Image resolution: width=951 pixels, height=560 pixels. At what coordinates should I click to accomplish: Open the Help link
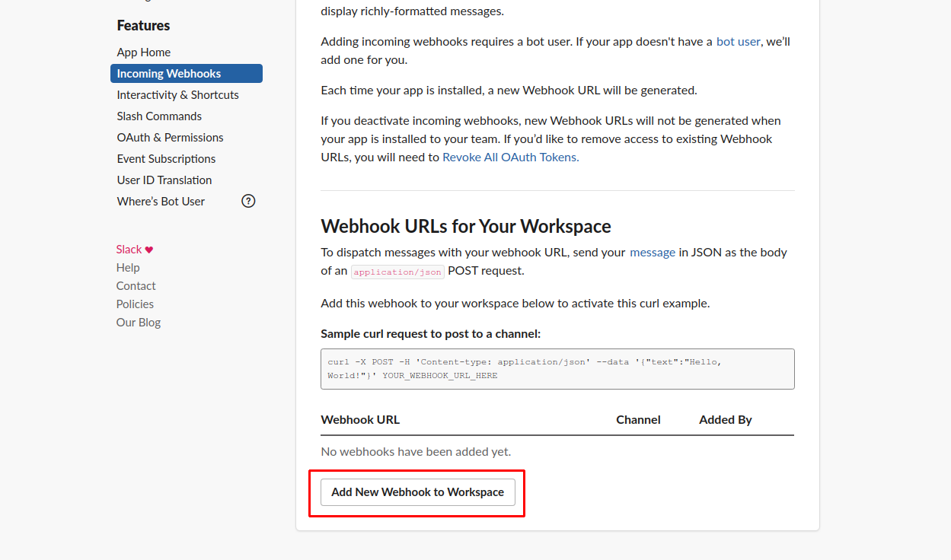128,268
